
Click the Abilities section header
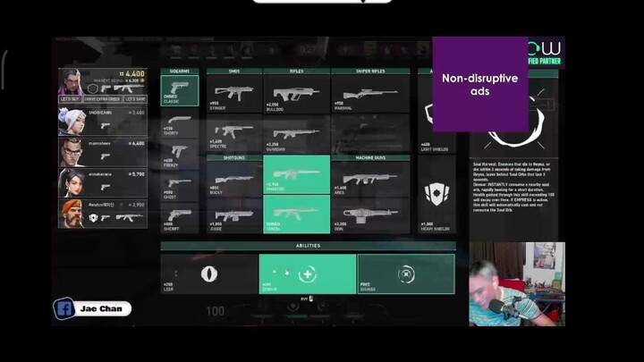[308, 246]
